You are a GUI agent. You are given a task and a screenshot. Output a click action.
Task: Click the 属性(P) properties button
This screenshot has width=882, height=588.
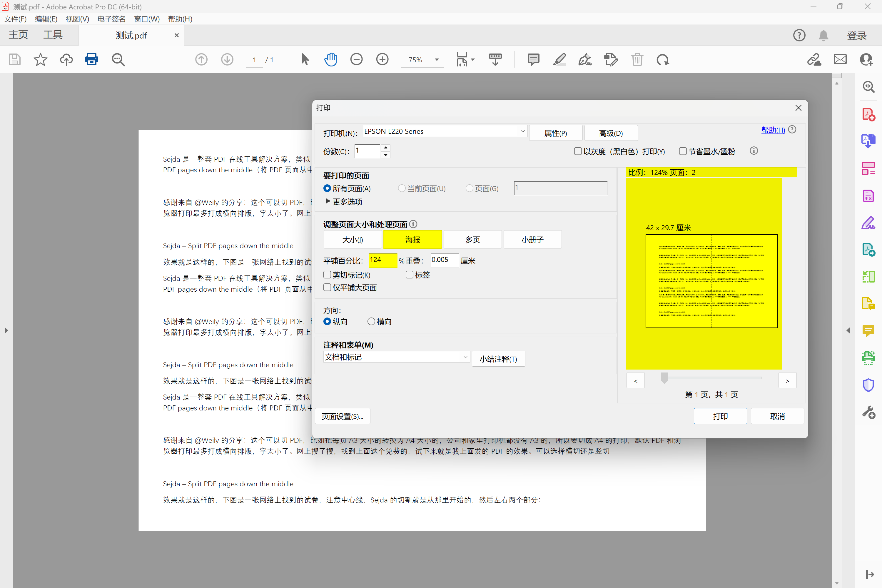[555, 133]
